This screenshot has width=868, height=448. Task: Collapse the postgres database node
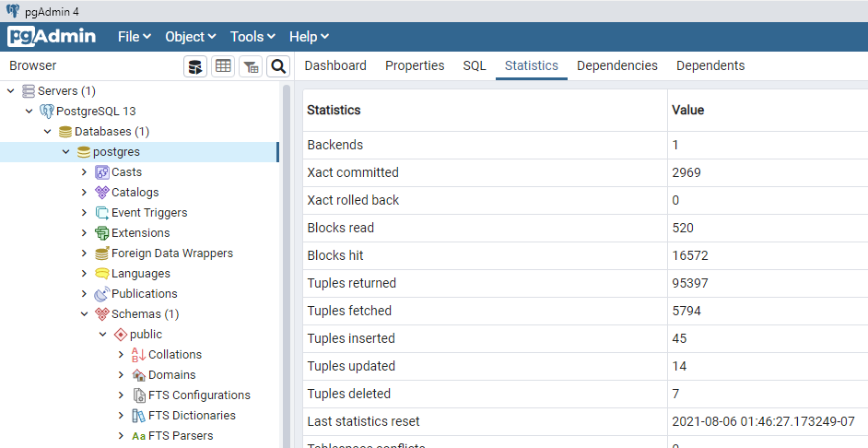click(65, 152)
